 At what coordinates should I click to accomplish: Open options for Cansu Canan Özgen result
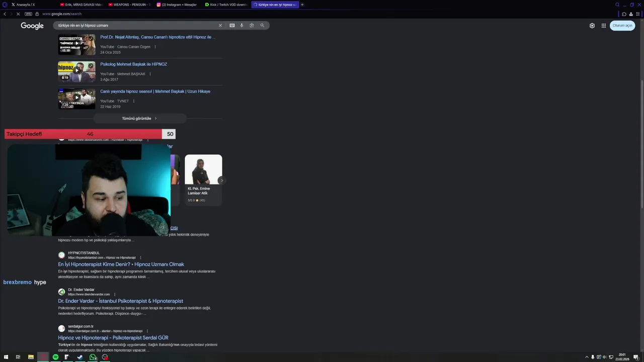tap(155, 47)
